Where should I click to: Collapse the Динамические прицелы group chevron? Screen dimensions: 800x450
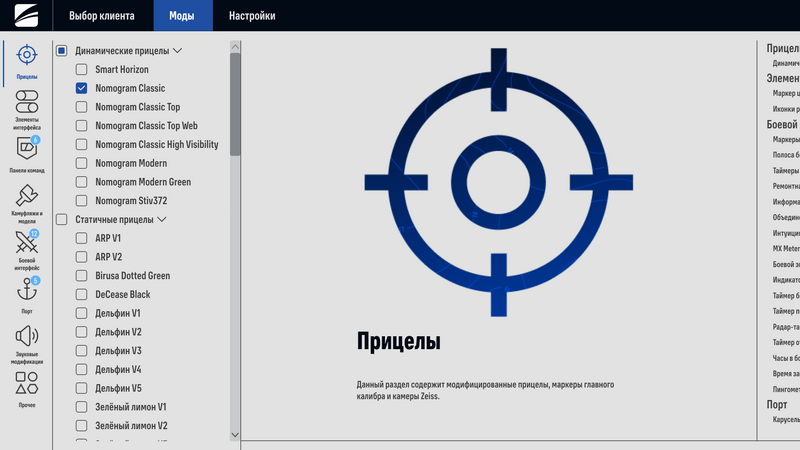click(x=178, y=50)
